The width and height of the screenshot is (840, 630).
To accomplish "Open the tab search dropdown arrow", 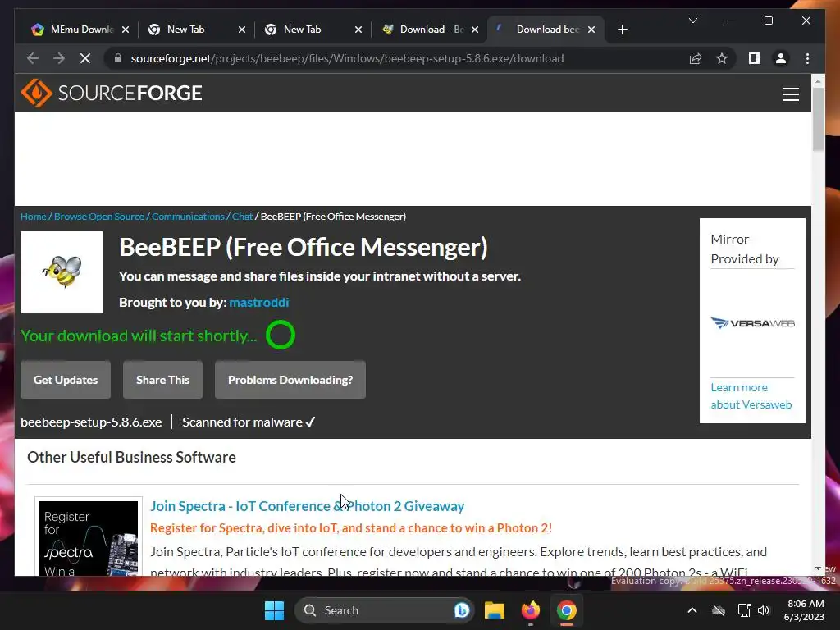I will click(x=692, y=21).
